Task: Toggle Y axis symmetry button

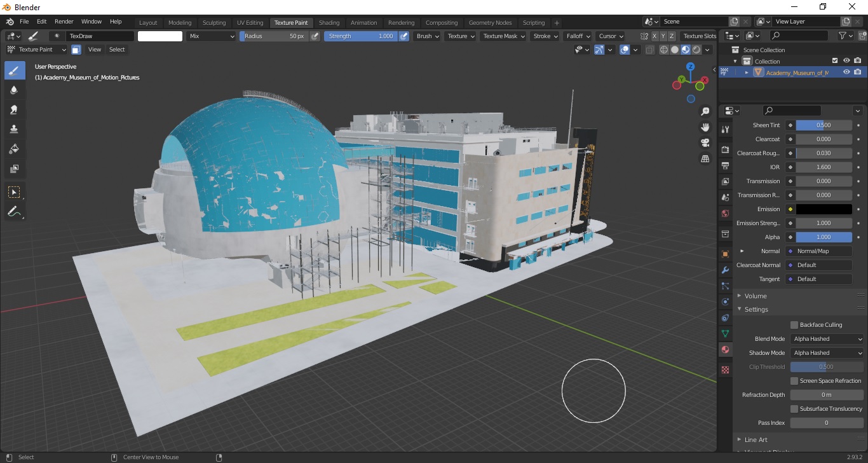Action: click(663, 36)
